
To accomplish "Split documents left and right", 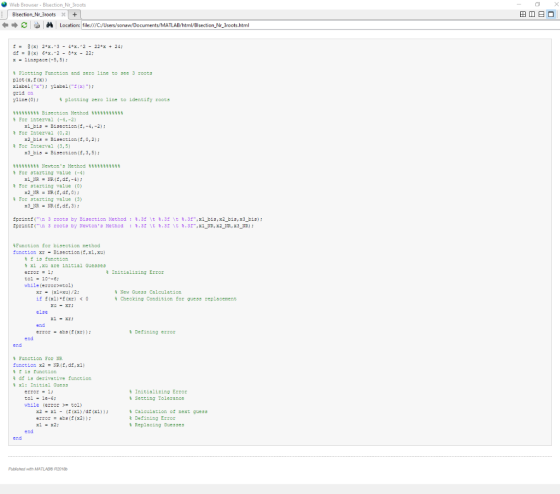I will point(532,14).
